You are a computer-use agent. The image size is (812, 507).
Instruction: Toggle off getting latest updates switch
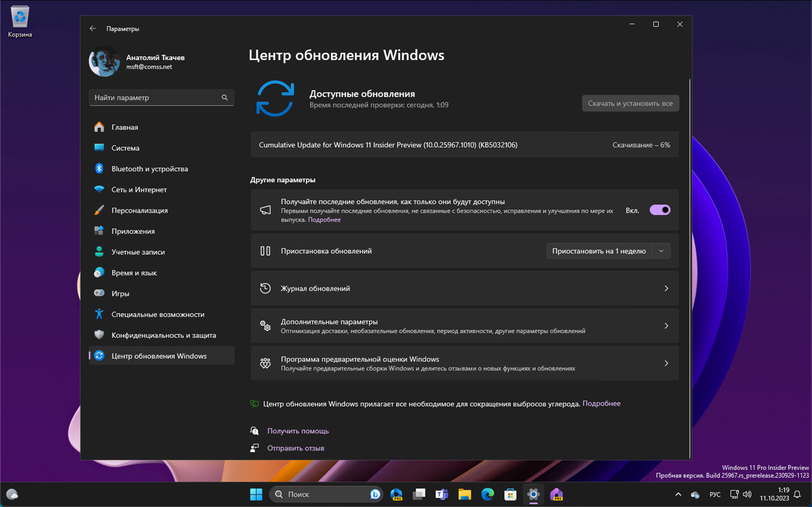point(660,210)
